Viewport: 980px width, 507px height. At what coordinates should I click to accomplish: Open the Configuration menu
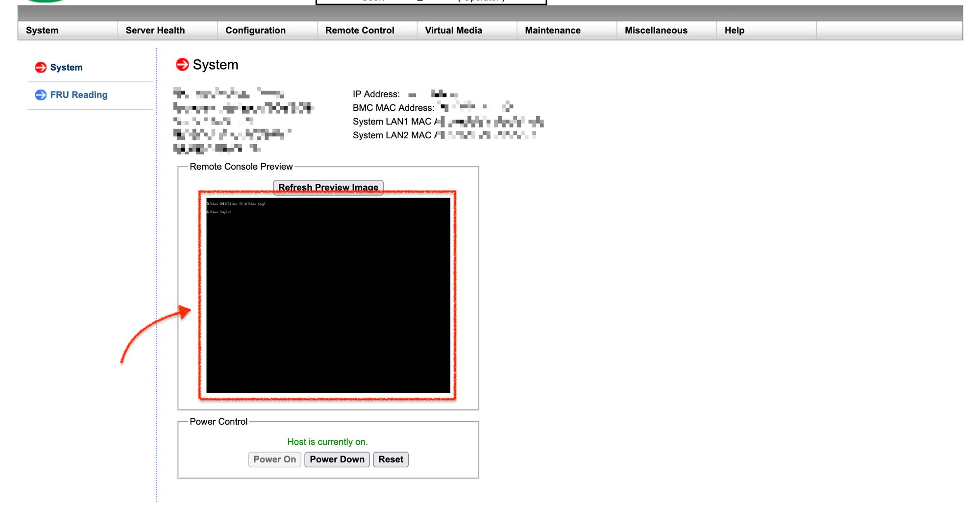point(255,30)
